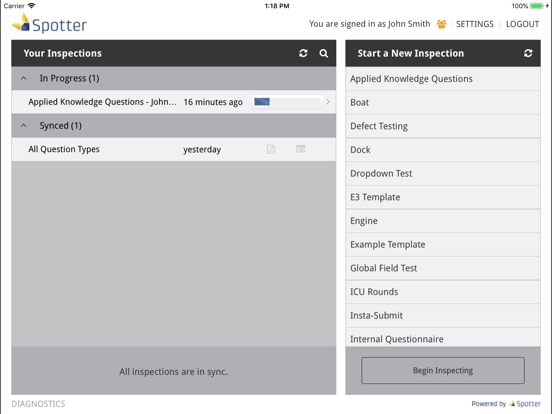Viewport: 552px width, 414px height.
Task: Select the Engine template
Action: tap(443, 221)
